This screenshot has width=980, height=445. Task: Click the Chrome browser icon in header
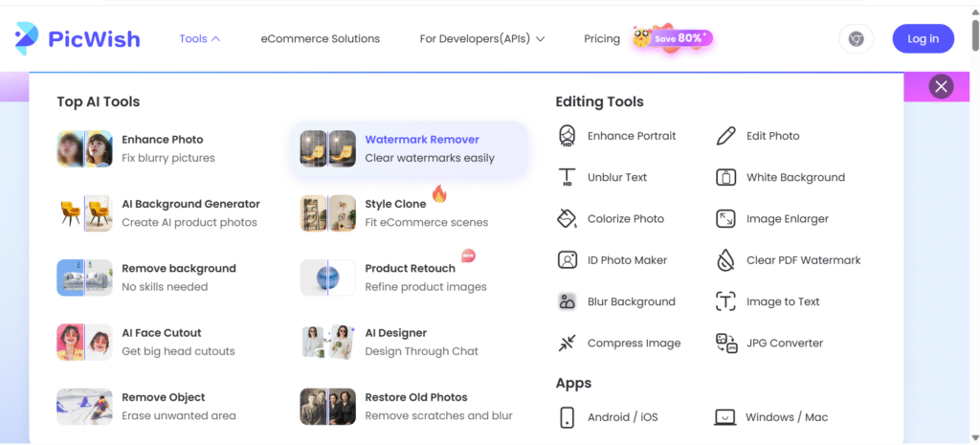(857, 39)
